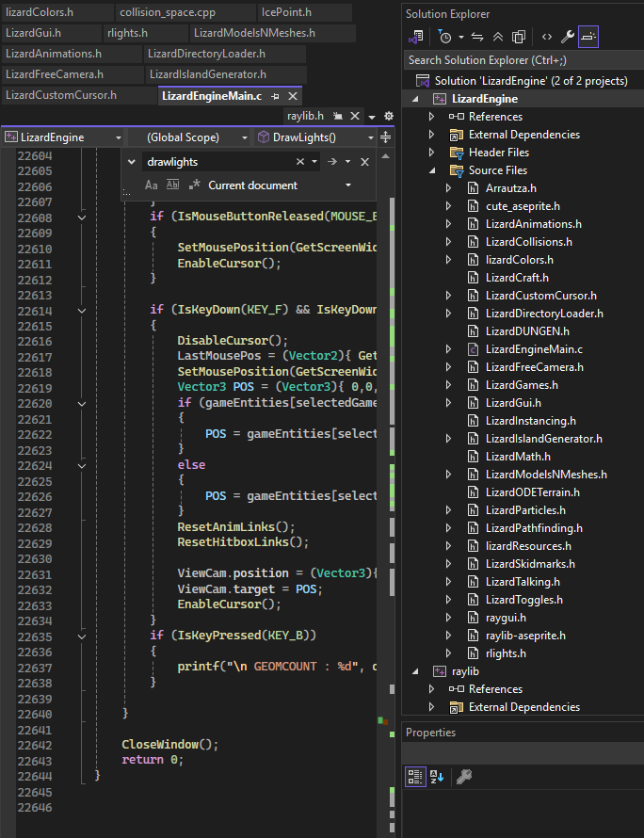
Task: Switch to the LizardGui.h tab
Action: (33, 33)
